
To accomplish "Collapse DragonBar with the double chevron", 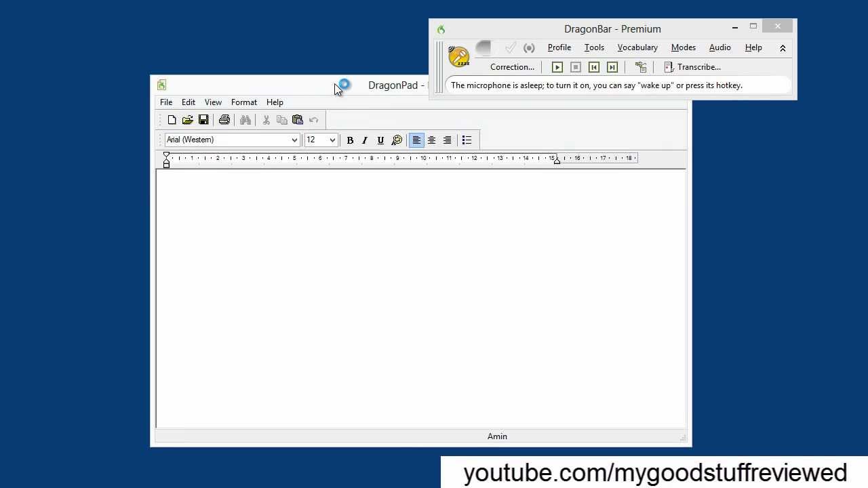I will (783, 48).
